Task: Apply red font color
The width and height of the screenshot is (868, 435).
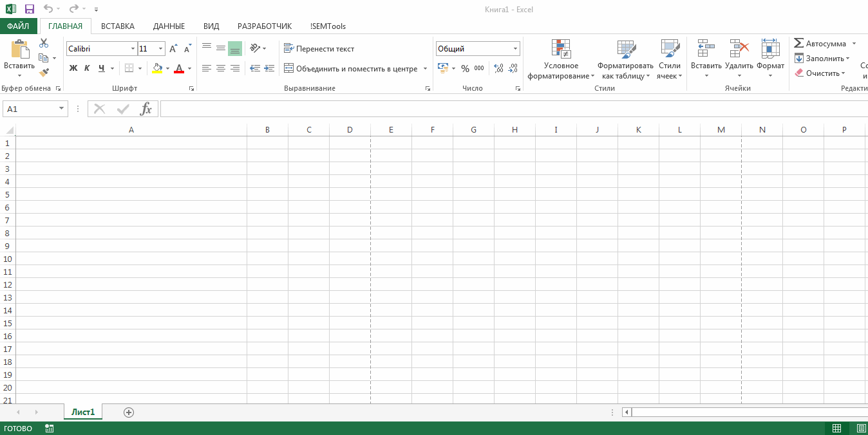Action: (179, 68)
